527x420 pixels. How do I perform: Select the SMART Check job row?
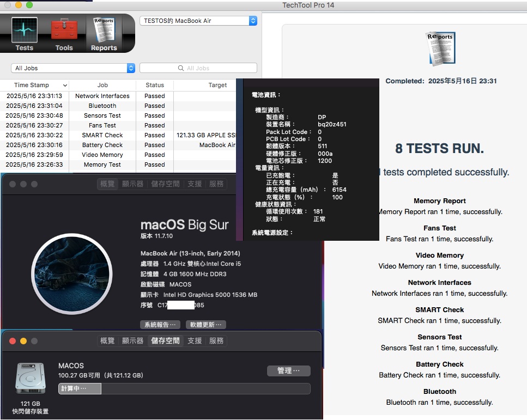coord(118,135)
